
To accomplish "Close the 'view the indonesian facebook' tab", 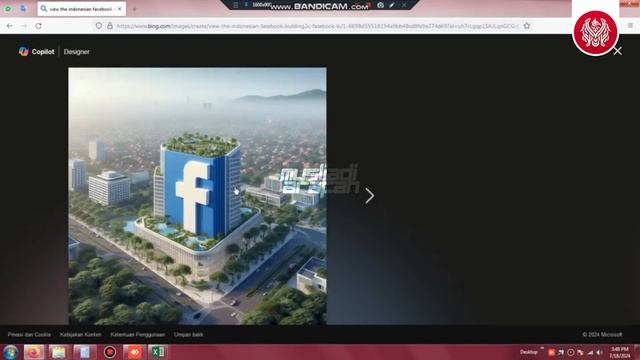I will tap(120, 9).
